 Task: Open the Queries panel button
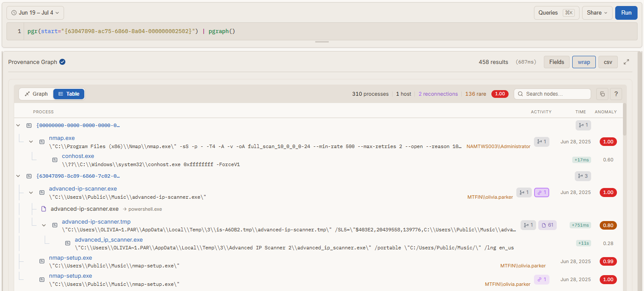pos(556,12)
